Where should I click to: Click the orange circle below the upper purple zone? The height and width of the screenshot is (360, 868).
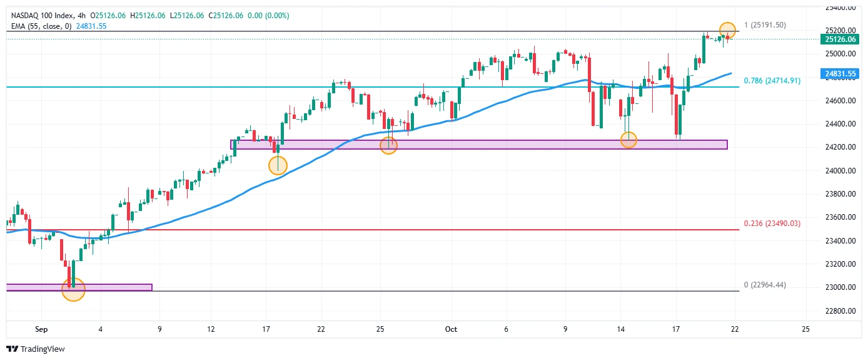[278, 165]
